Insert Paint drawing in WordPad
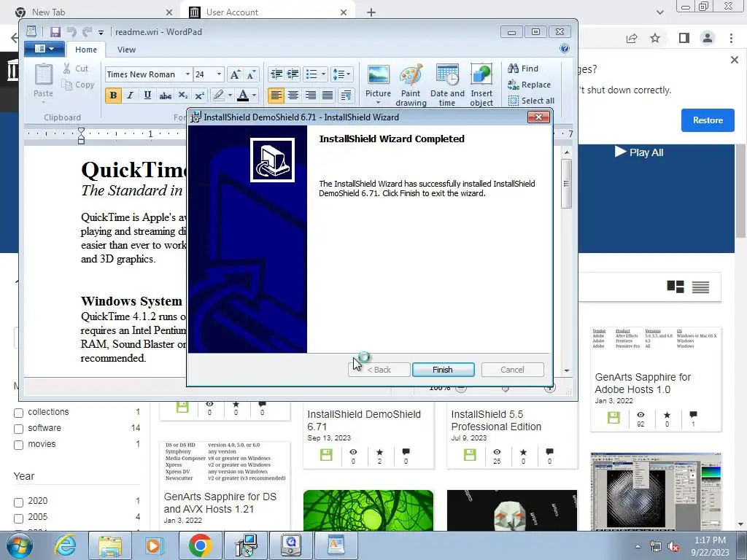This screenshot has width=747, height=560. [411, 85]
